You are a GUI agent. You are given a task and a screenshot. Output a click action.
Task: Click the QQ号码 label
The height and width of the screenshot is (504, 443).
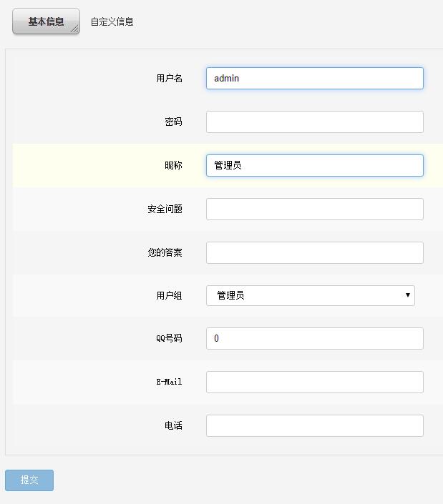[x=169, y=339]
